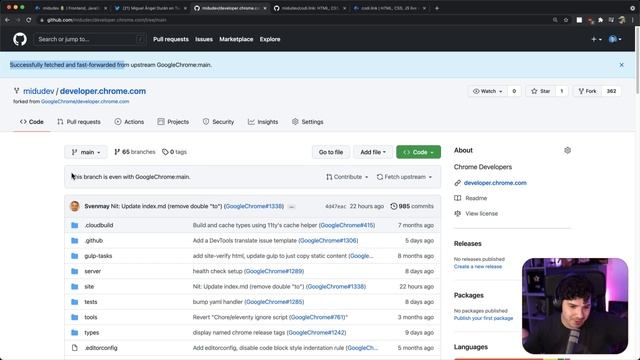
Task: Switch to the repository Pull requests tab
Action: click(79, 122)
